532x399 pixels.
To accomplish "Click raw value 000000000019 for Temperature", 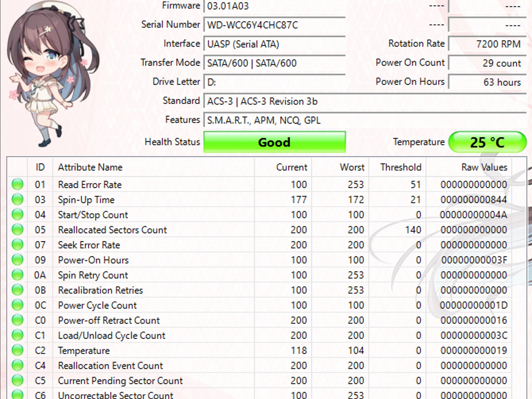I will pos(474,350).
